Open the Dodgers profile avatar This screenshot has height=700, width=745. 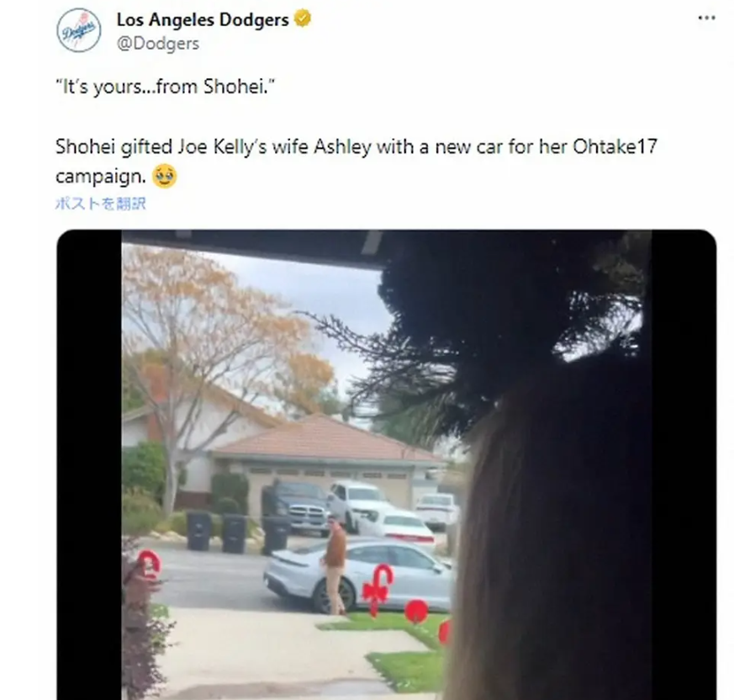click(79, 30)
